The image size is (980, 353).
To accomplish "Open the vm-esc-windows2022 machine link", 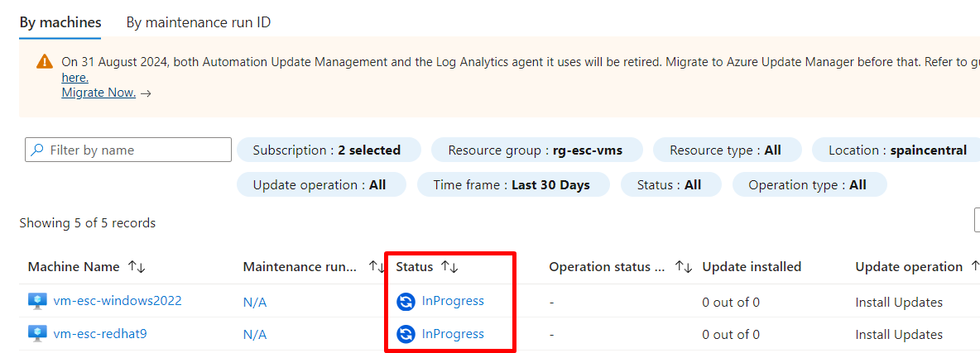I will (x=118, y=301).
